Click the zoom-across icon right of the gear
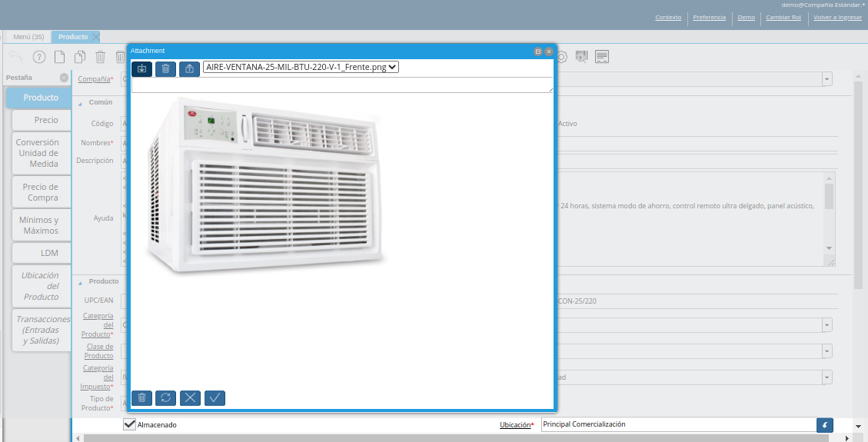 point(581,56)
